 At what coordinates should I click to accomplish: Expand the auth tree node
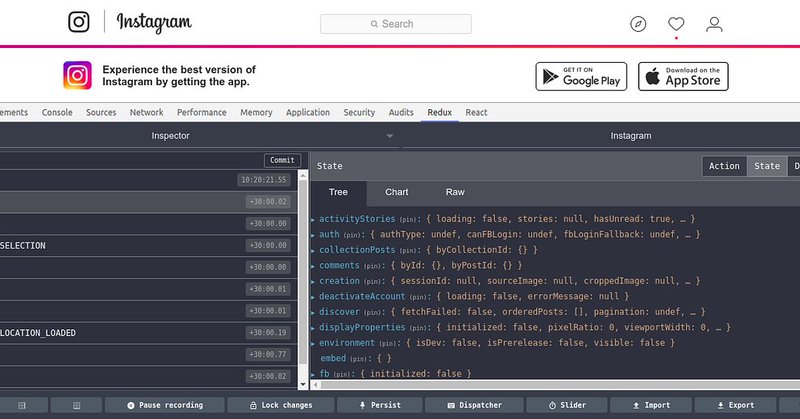click(313, 235)
